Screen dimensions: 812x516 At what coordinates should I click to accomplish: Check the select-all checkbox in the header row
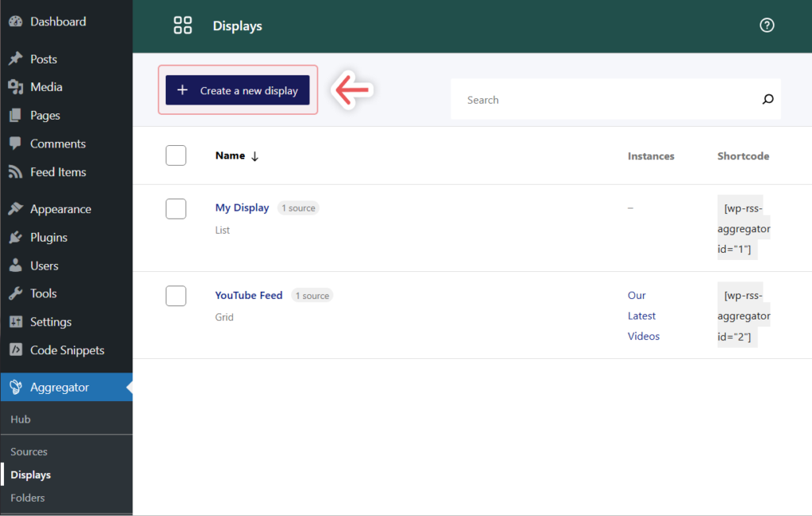175,155
